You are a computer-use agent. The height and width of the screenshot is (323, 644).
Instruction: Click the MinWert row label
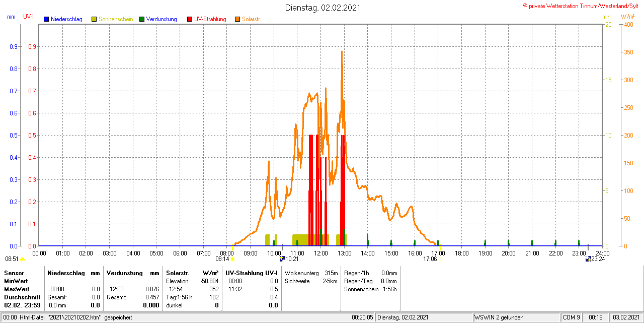16,281
